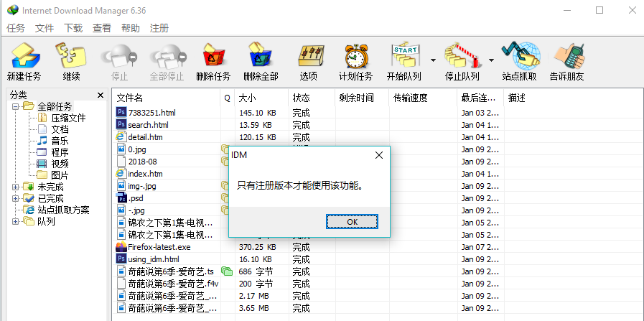Image resolution: width=644 pixels, height=321 pixels.
Task: Expand the 队列 tree node
Action: point(16,221)
